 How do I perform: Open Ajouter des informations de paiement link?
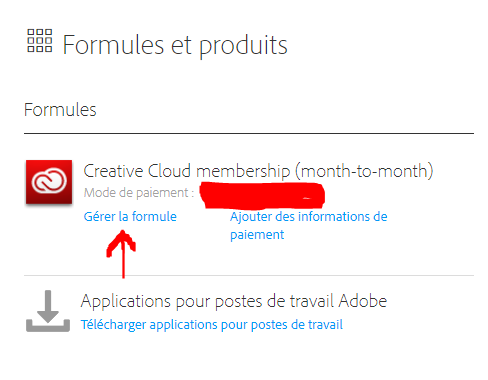coord(309,226)
